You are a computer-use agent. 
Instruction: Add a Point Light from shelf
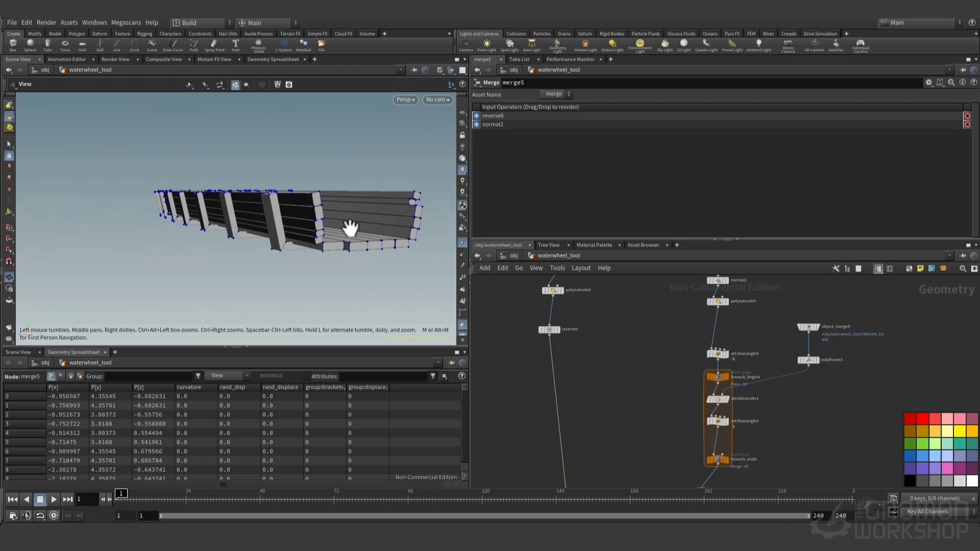486,45
